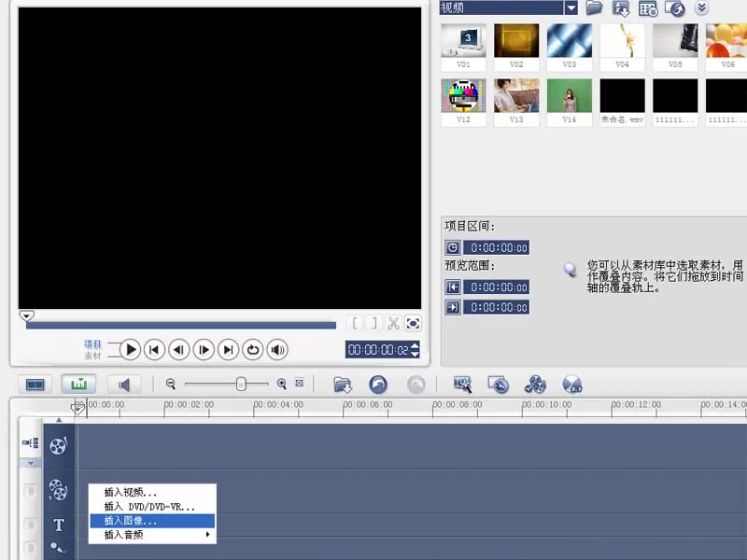This screenshot has width=747, height=560.
Task: Open the 插入音频 submenu
Action: [152, 535]
